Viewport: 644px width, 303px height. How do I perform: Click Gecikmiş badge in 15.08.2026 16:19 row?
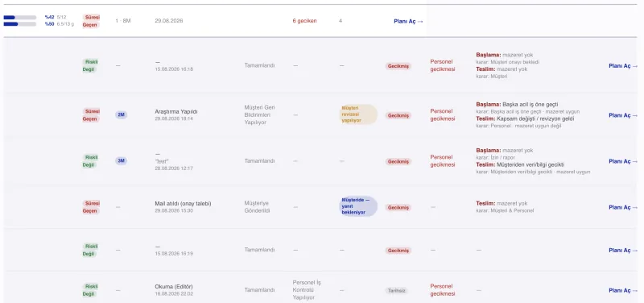click(x=398, y=251)
